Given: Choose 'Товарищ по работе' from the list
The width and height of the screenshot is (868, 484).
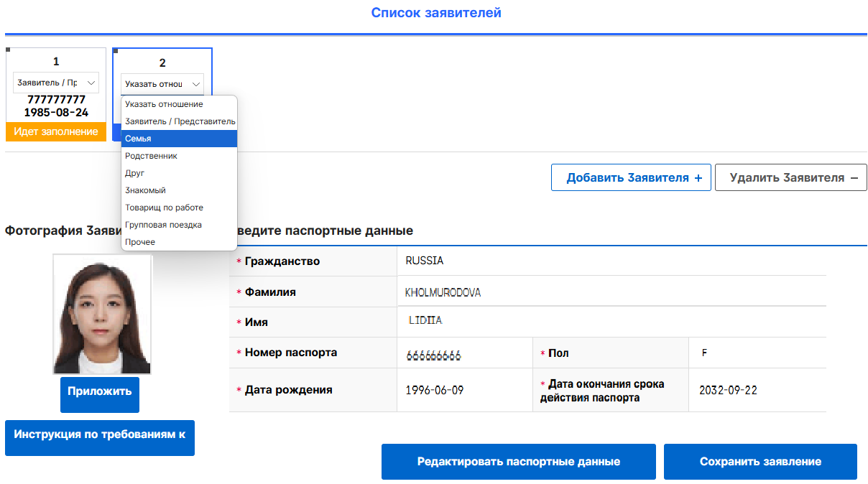Looking at the screenshot, I should 179,208.
